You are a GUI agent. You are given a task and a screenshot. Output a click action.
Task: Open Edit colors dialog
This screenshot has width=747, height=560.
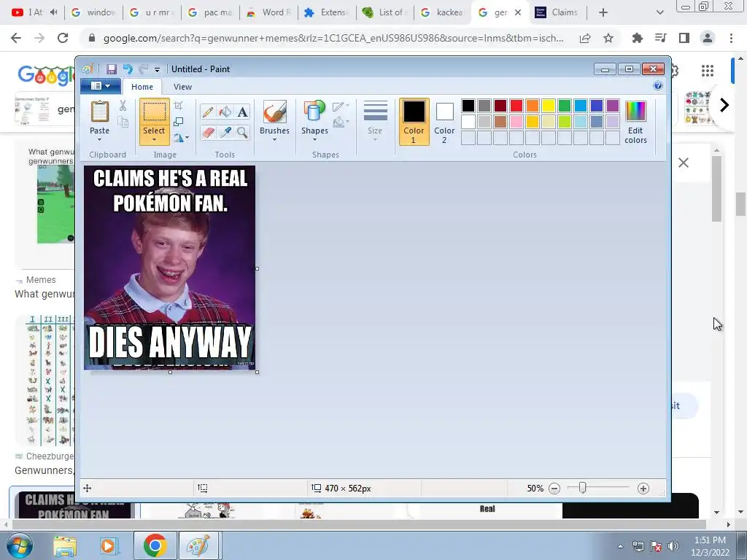point(635,122)
